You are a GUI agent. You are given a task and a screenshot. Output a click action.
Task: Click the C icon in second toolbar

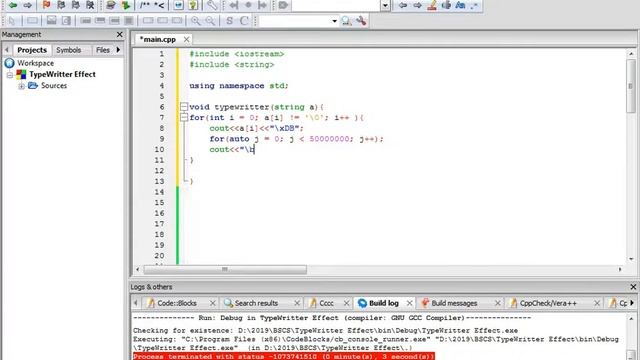(244, 20)
